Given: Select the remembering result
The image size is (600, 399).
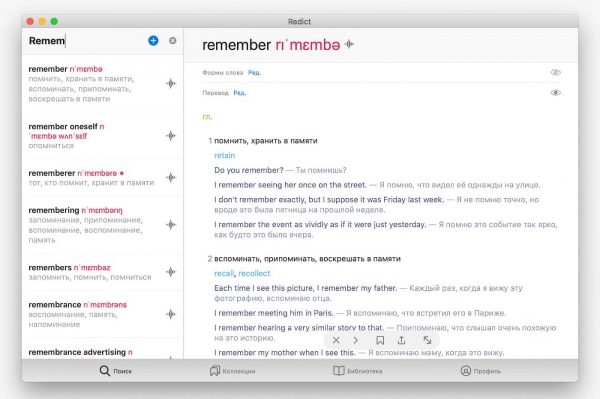Looking at the screenshot, I should tap(102, 225).
